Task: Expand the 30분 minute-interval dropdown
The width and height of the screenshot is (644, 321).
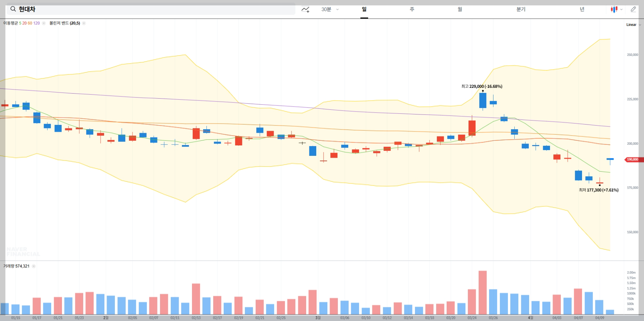Action: (330, 9)
